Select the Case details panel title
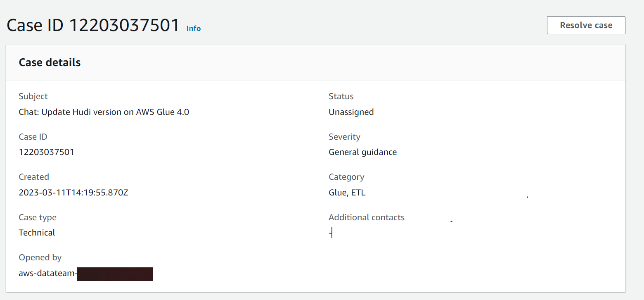Viewport: 644px width, 300px height. tap(50, 62)
